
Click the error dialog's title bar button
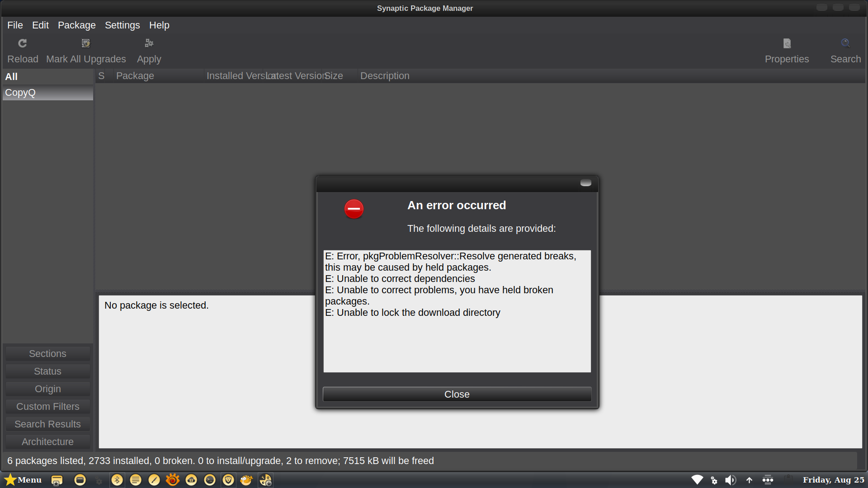[x=586, y=183]
